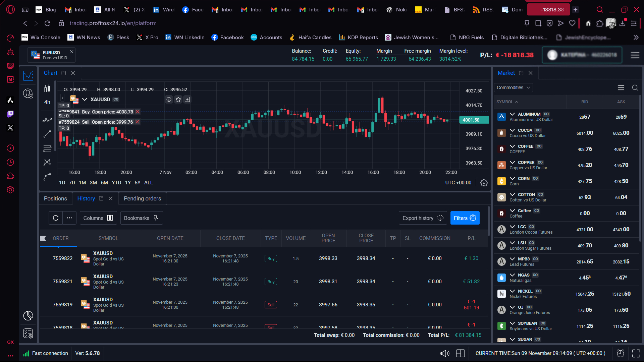Open the Commodities category dropdown
The height and width of the screenshot is (362, 644).
tap(514, 87)
